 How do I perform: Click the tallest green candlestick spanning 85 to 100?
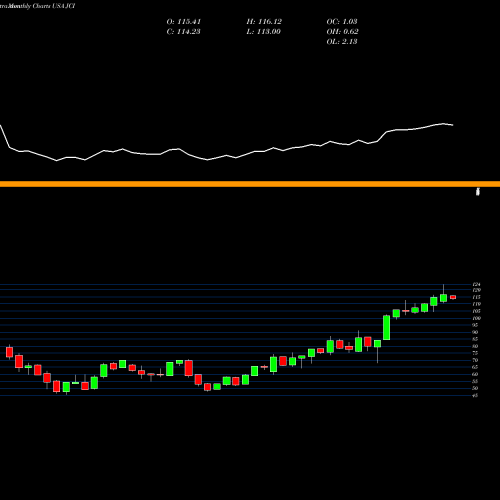(x=387, y=328)
